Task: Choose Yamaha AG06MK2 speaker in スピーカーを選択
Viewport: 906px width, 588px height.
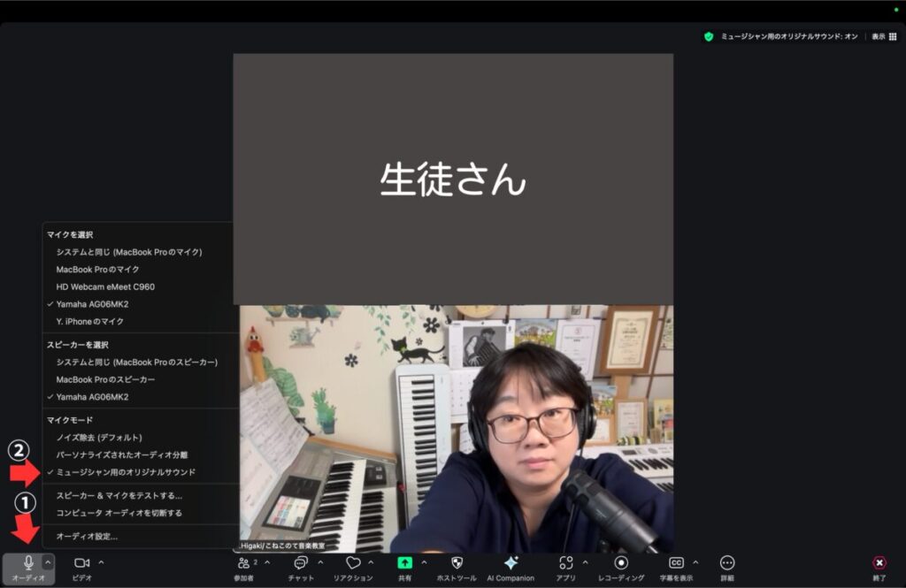Action: pyautogui.click(x=100, y=396)
